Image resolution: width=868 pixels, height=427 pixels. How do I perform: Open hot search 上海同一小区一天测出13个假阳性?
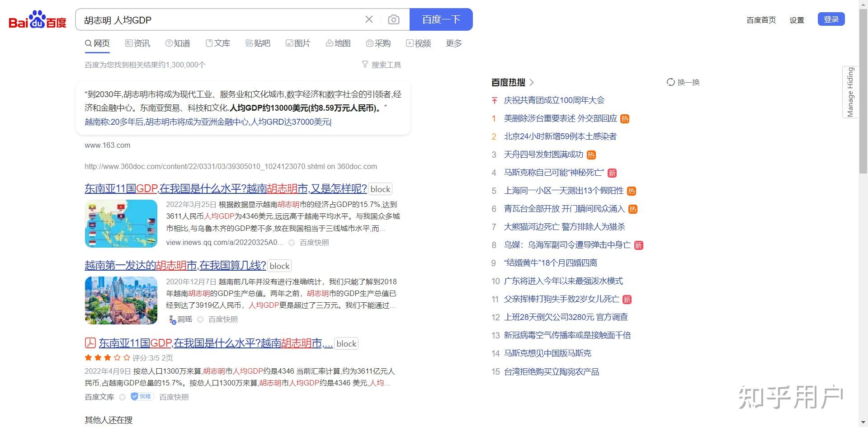click(x=564, y=191)
